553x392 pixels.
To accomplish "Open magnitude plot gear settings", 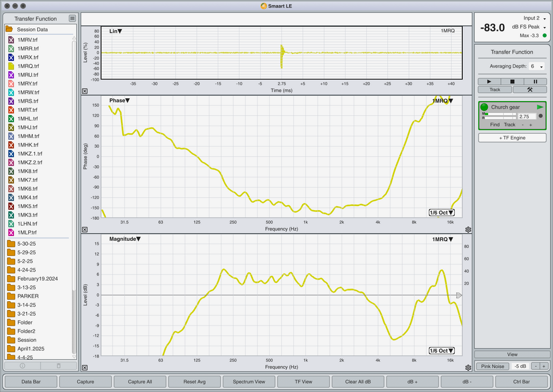I will click(x=468, y=368).
